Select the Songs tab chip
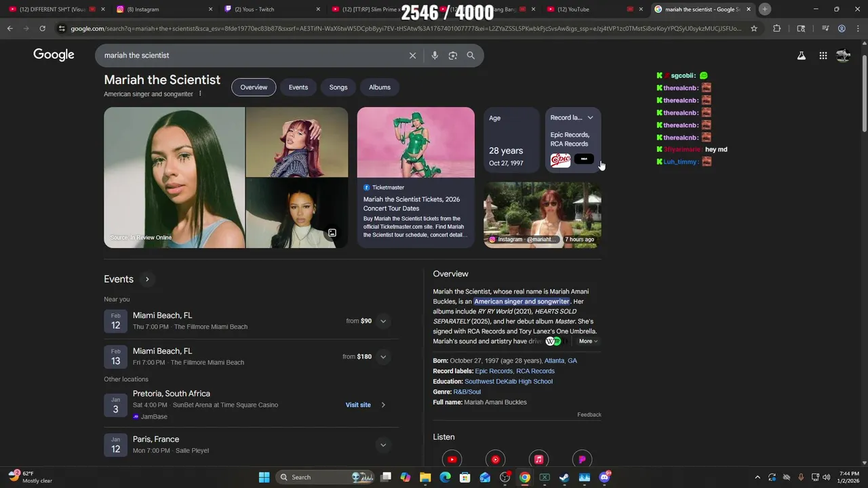The image size is (868, 488). tap(338, 87)
